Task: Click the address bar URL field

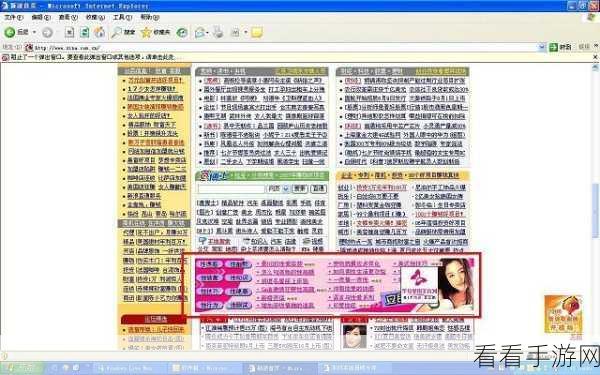Action: click(281, 47)
